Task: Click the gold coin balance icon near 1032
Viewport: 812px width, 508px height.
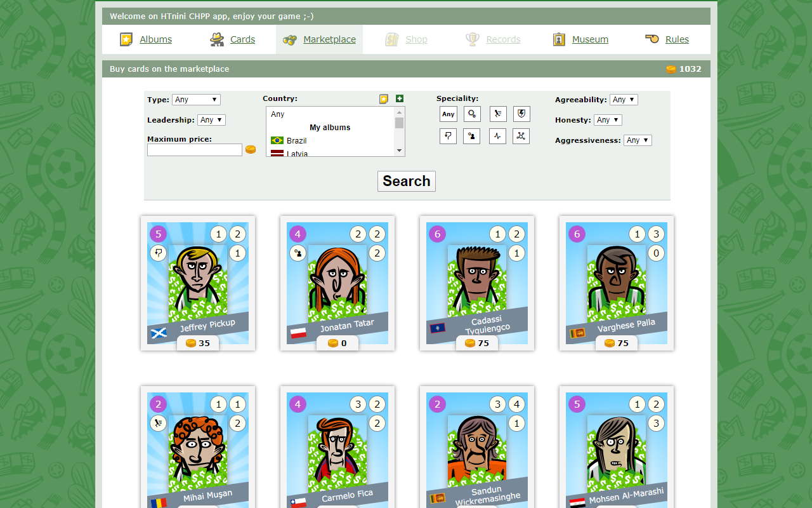Action: pos(671,69)
